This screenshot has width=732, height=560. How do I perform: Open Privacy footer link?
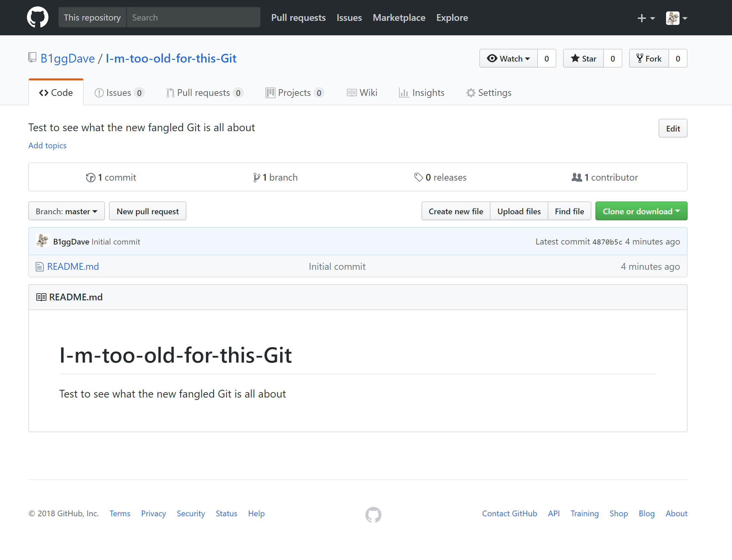click(153, 514)
